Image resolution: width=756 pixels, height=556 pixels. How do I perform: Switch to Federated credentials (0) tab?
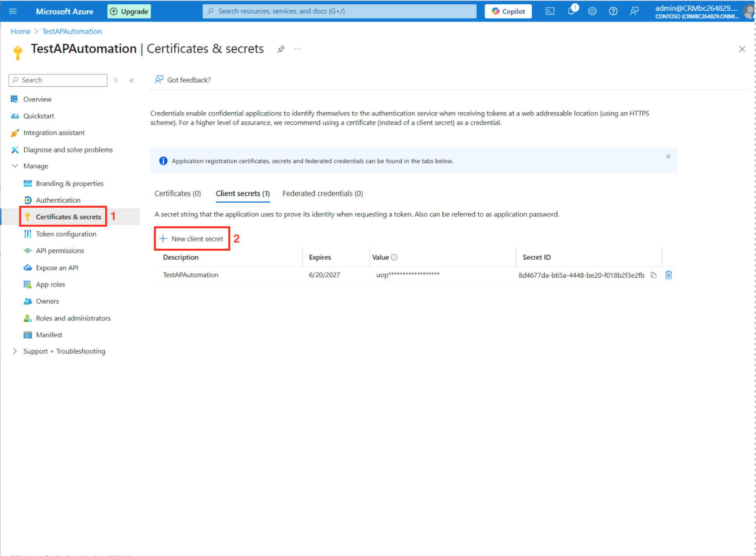(x=323, y=193)
